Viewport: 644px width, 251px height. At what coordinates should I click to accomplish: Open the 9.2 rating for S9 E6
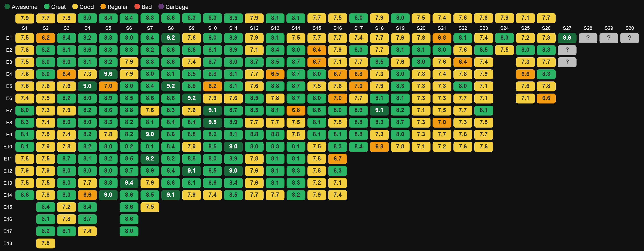192,98
